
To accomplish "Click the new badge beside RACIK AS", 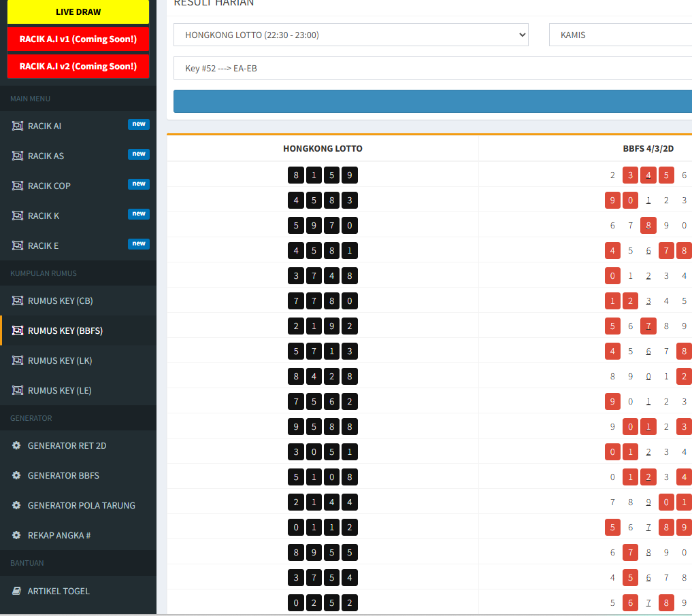I will (x=139, y=154).
